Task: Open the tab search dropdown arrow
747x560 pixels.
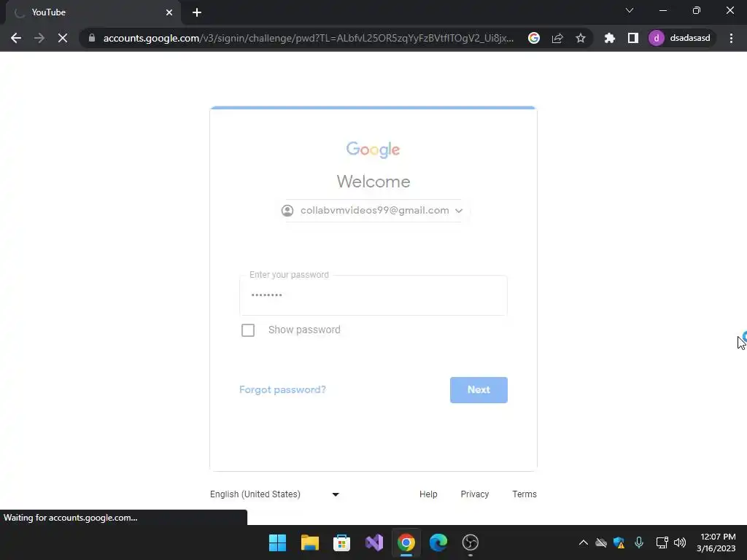Action: [630, 10]
